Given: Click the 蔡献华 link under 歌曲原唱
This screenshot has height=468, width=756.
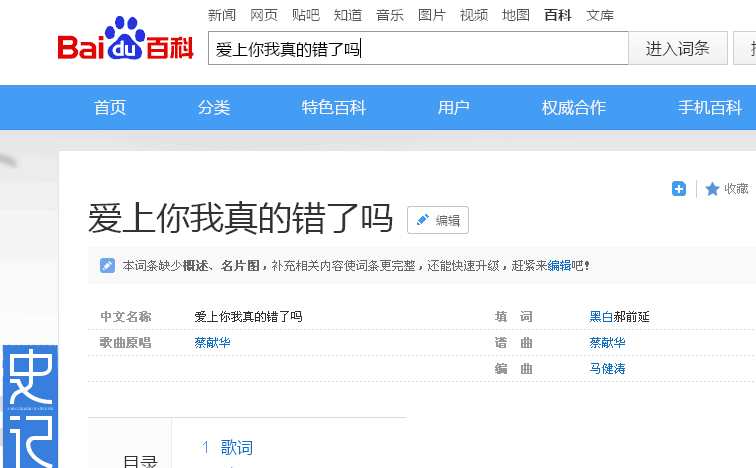Looking at the screenshot, I should pos(212,343).
